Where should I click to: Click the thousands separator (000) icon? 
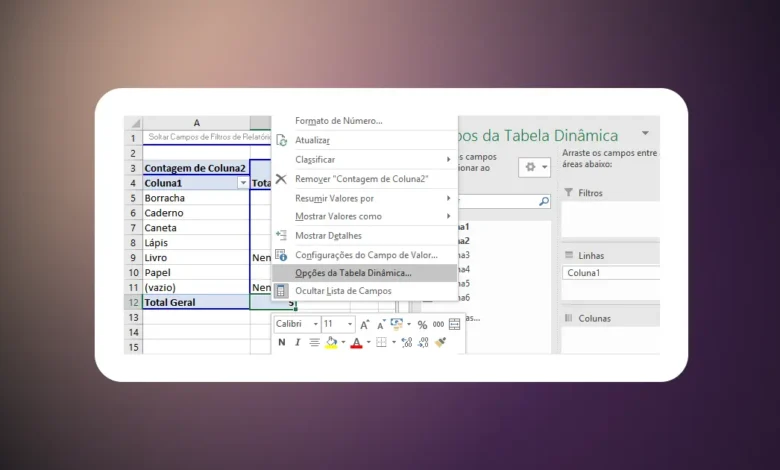438,324
